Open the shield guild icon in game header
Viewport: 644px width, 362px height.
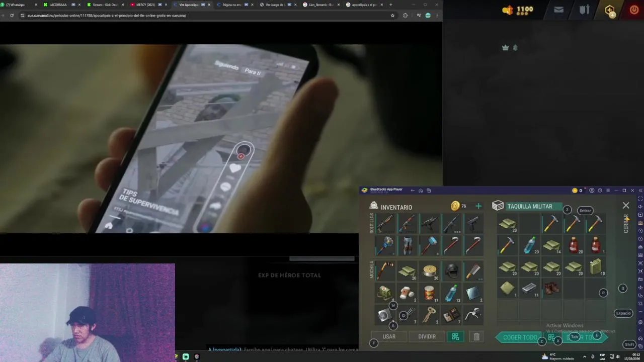tap(584, 10)
